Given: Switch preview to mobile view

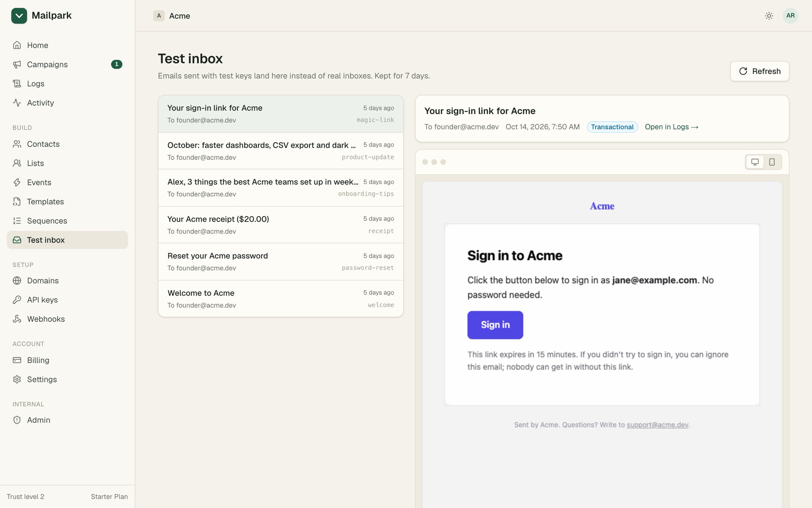Looking at the screenshot, I should click(x=772, y=162).
